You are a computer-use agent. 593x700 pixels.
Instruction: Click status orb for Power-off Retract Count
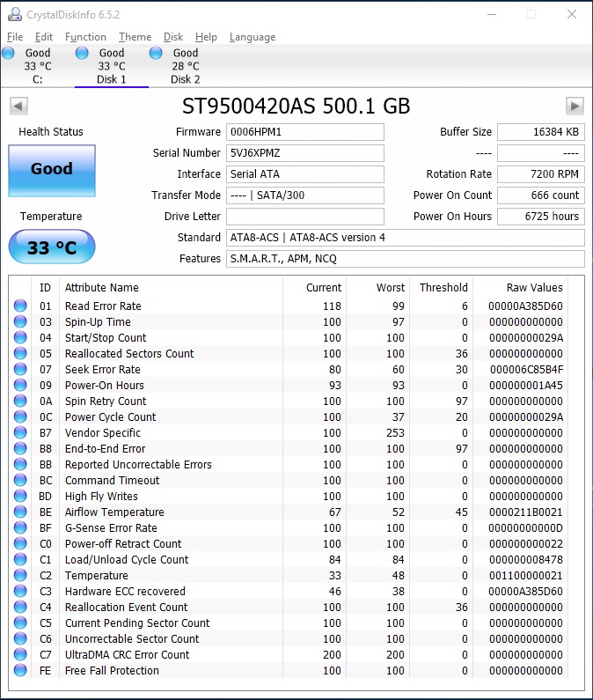[x=20, y=543]
